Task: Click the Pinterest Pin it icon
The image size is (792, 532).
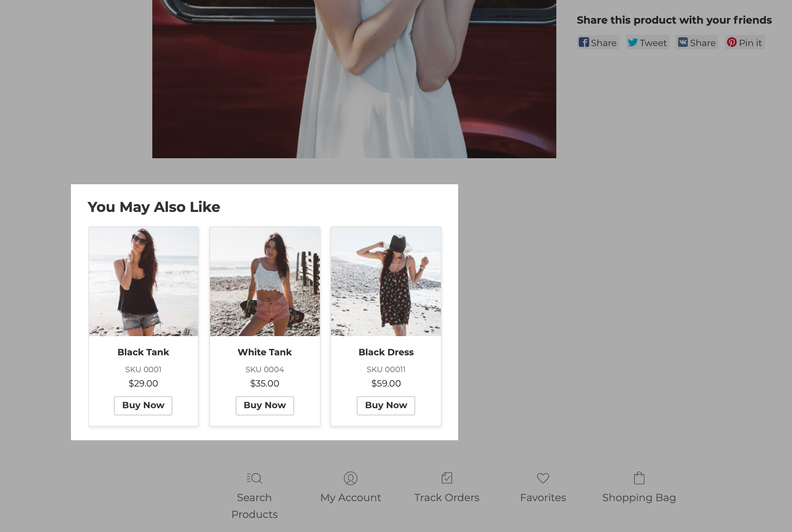Action: (731, 42)
